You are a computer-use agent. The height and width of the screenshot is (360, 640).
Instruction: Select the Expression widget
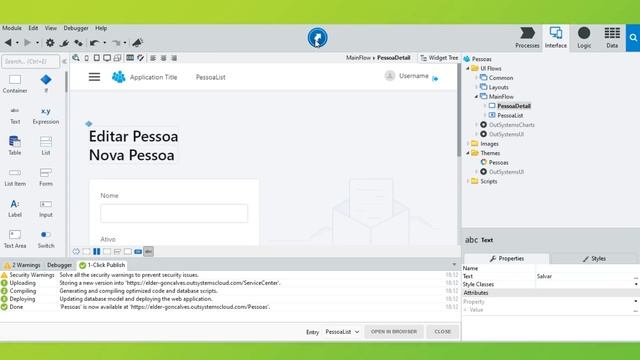(x=46, y=115)
